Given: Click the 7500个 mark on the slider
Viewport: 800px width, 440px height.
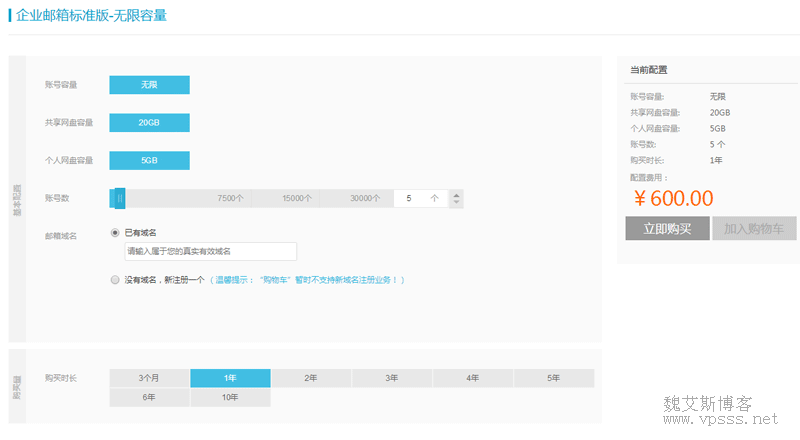Looking at the screenshot, I should point(230,198).
